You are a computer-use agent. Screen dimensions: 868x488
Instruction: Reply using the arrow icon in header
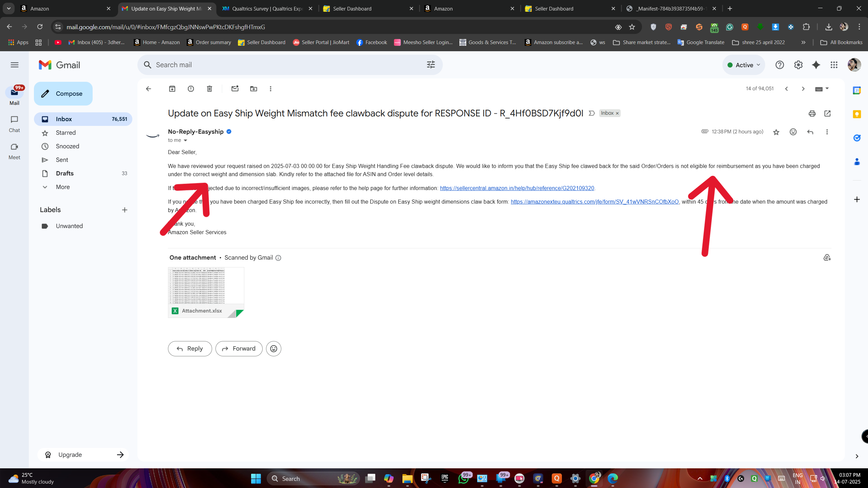click(x=810, y=132)
